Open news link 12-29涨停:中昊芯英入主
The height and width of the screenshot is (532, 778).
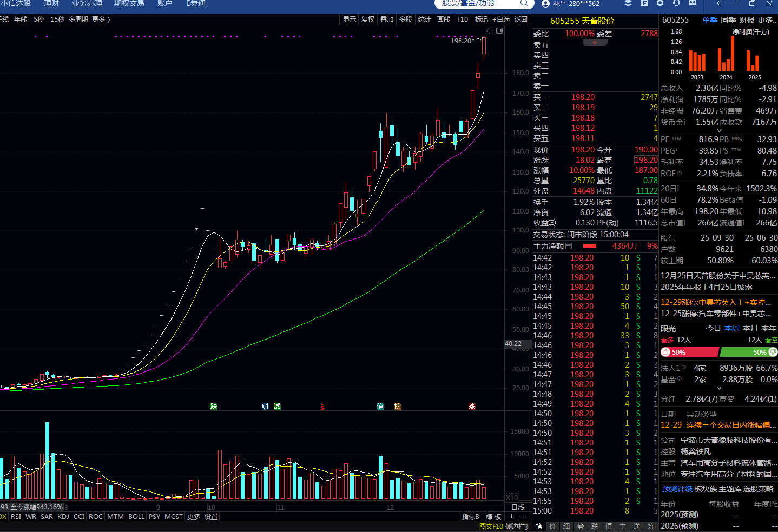coord(716,302)
